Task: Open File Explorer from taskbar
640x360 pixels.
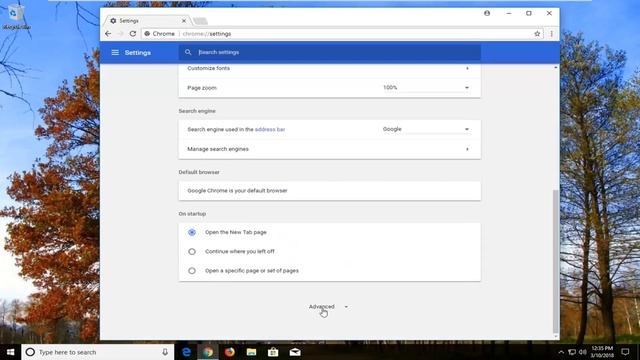Action: [x=251, y=352]
